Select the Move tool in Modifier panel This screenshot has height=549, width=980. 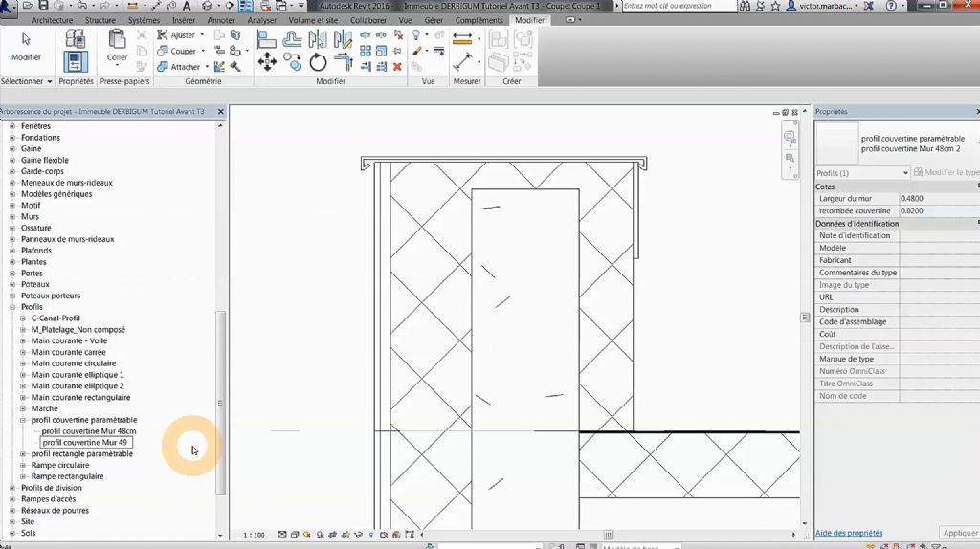point(267,62)
